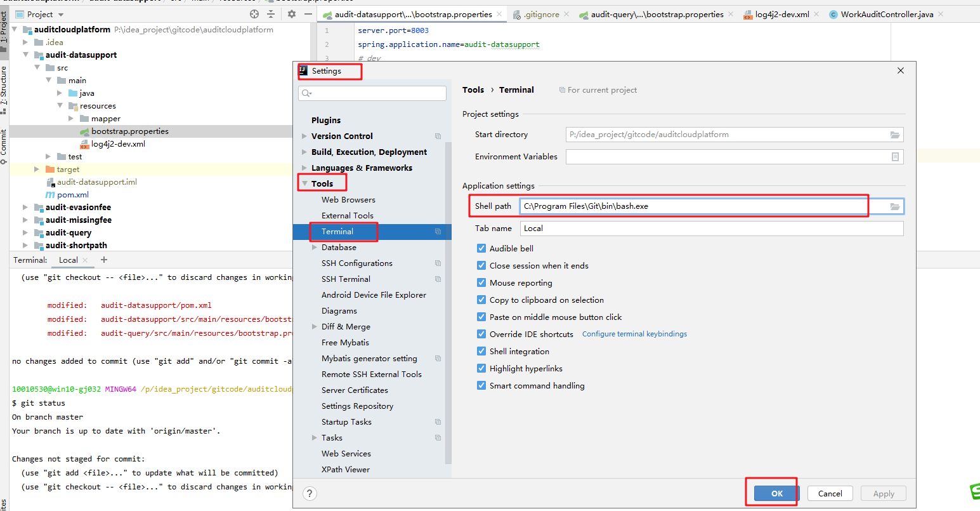The image size is (980, 511).
Task: Click the collapse all icon in Project panel
Action: tap(271, 14)
